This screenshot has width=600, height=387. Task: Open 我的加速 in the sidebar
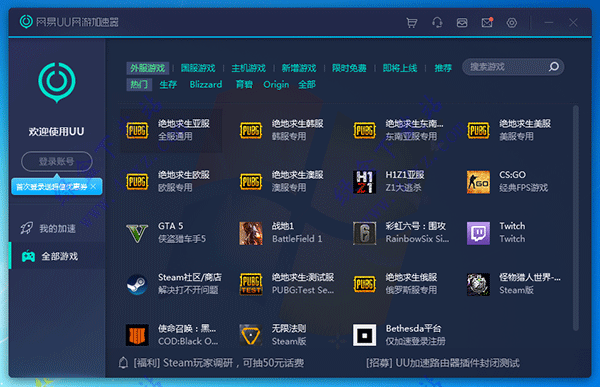click(57, 229)
